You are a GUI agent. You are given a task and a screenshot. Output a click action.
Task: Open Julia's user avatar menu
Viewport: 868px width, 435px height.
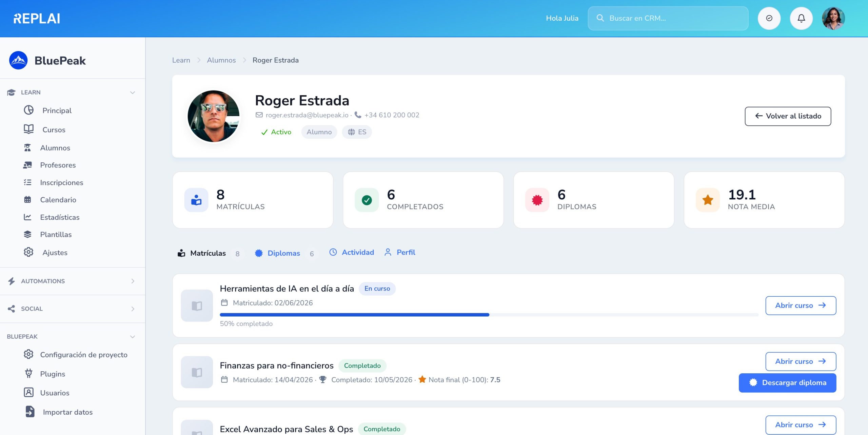833,18
